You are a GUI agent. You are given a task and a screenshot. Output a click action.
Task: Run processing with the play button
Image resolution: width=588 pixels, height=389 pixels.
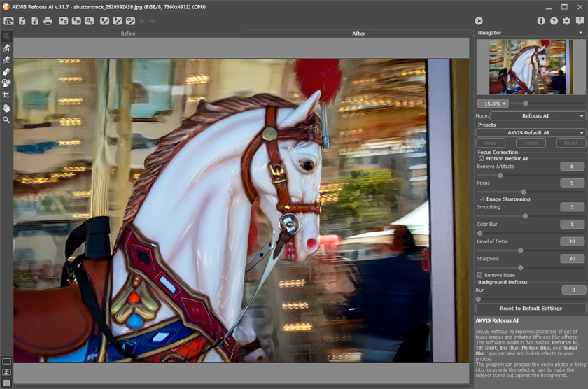(479, 21)
